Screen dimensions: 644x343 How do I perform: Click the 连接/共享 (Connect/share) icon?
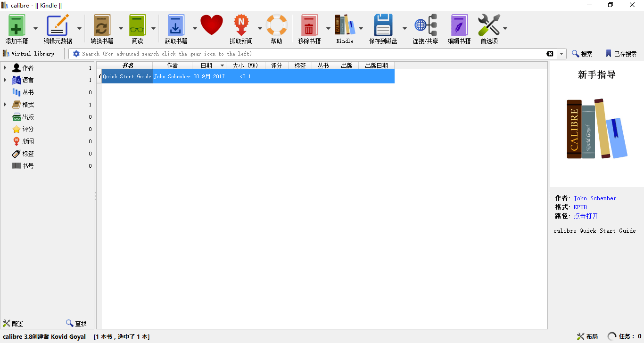click(425, 25)
